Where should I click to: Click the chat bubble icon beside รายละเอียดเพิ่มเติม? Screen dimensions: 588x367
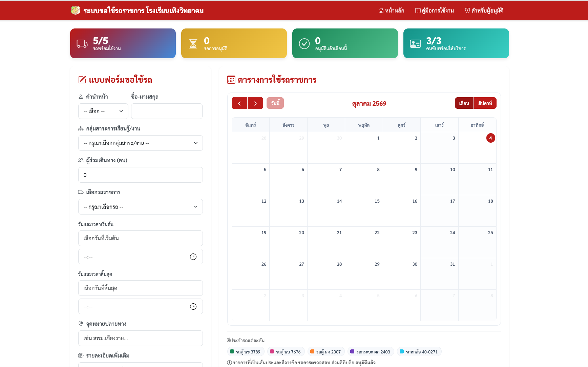point(81,355)
